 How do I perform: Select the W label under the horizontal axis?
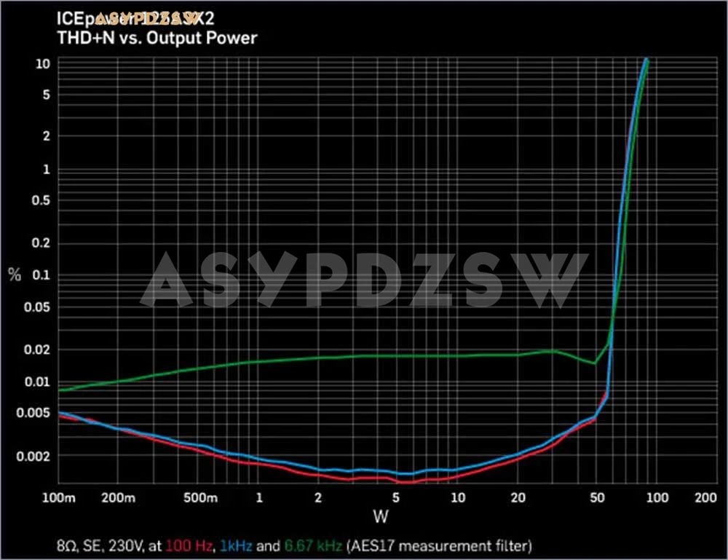tap(381, 515)
